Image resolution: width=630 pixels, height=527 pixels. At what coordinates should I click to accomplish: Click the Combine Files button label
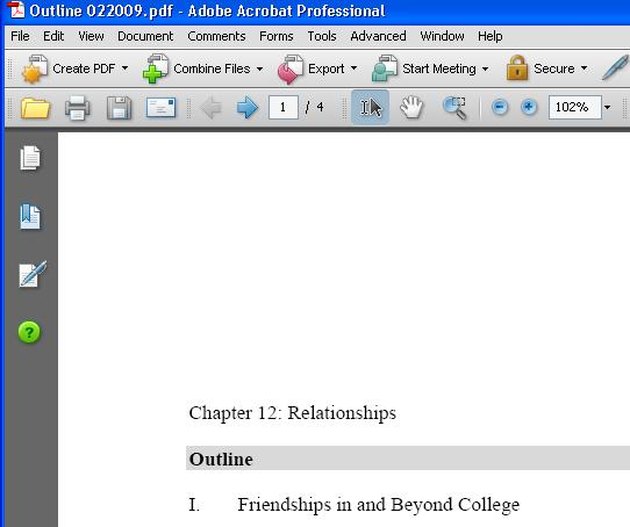(x=212, y=69)
